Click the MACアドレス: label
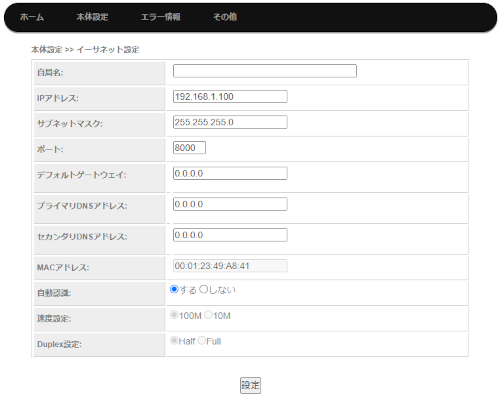Screen dimensions: 500x397 tap(63, 268)
